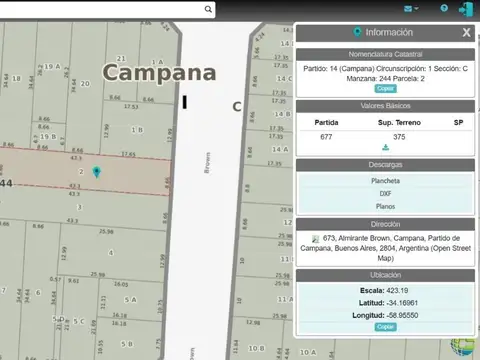
Task: Click the teal map pin marker on parcel 2
Action: [97, 172]
